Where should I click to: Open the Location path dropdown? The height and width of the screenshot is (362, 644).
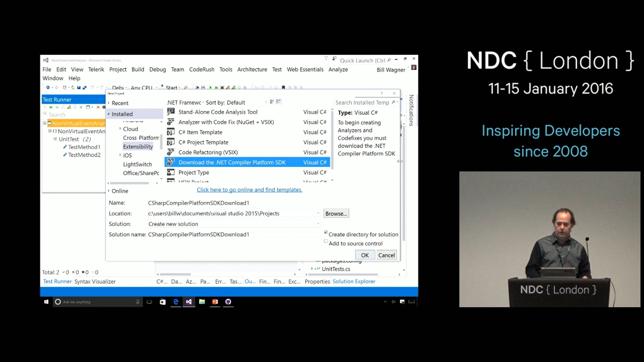[318, 213]
